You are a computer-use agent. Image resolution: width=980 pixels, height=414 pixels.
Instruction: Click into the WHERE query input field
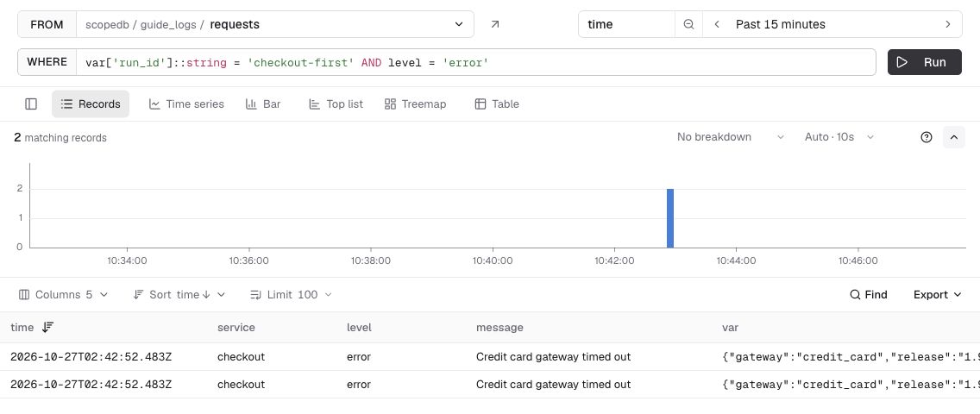click(476, 62)
